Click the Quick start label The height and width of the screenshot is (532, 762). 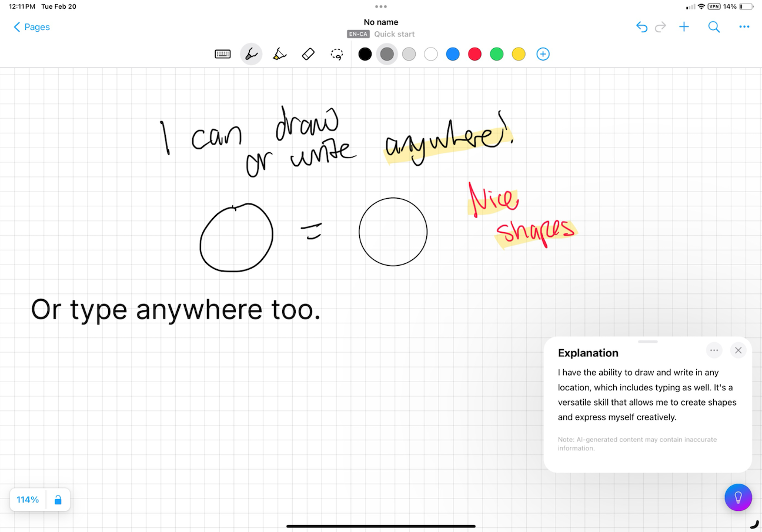[395, 34]
